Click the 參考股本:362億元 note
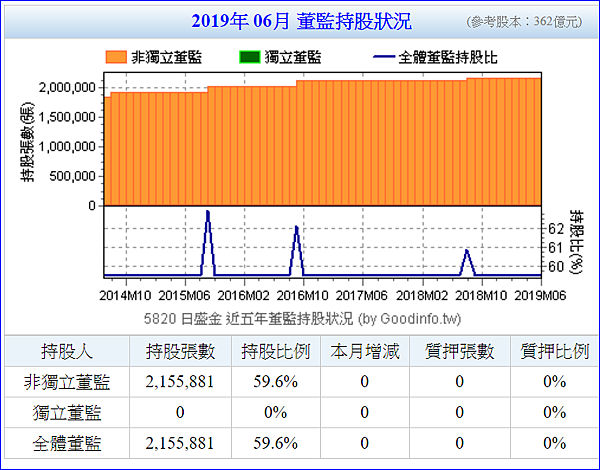 pyautogui.click(x=524, y=22)
